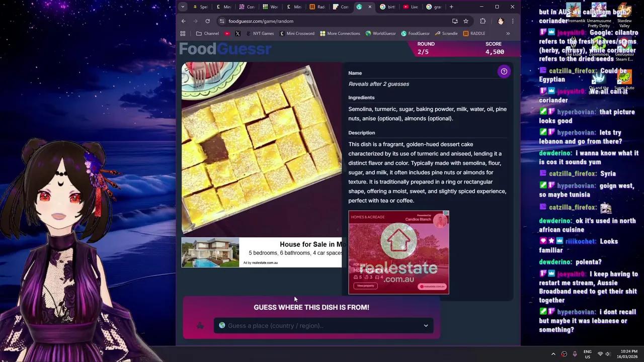
Task: Open the Wi-Fi network tray icon
Action: pos(600,354)
